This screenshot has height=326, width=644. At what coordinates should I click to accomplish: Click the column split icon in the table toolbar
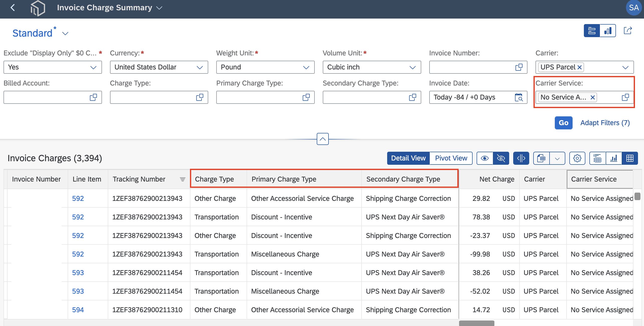[x=521, y=158]
